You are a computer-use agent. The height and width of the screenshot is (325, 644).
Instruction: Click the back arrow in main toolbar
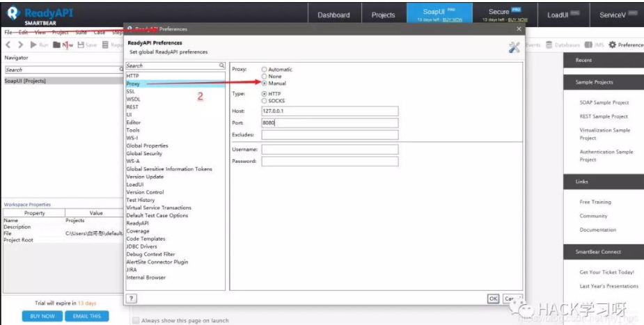click(8, 45)
